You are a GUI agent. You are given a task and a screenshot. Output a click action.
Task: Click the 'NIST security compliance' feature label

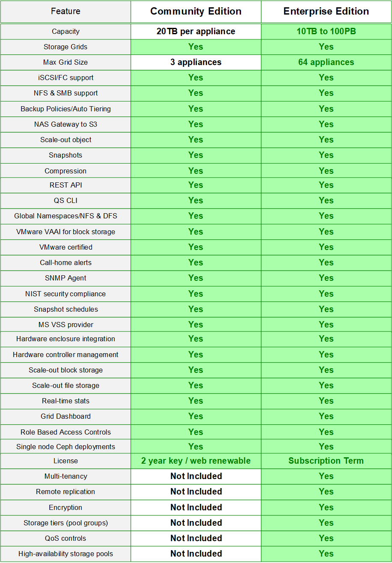(x=65, y=294)
